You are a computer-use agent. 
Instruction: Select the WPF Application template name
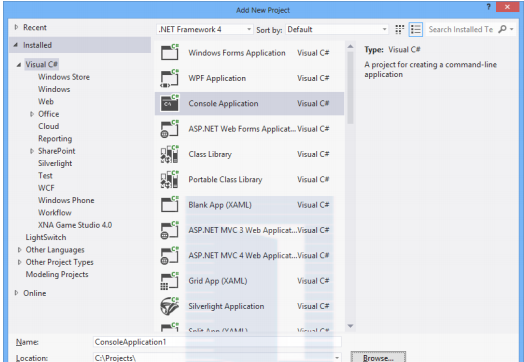pos(217,78)
